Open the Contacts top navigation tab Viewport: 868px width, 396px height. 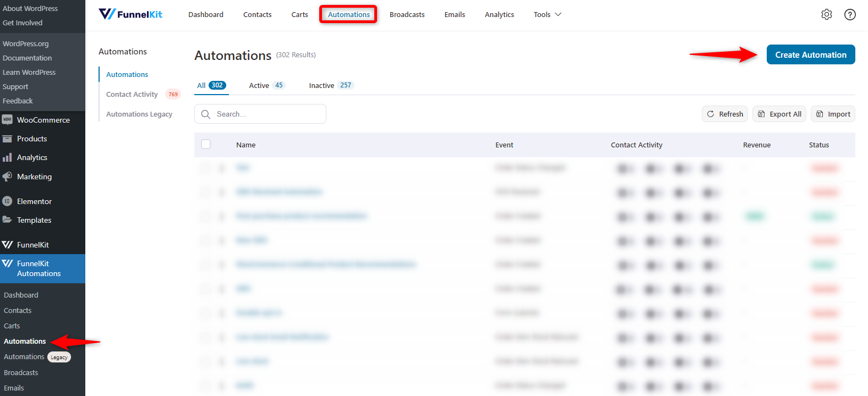pyautogui.click(x=258, y=14)
